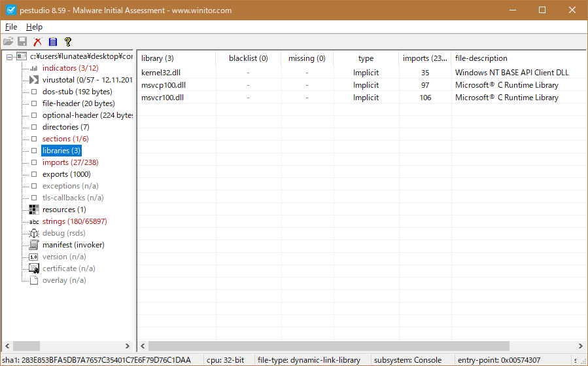
Task: Select the msvcp100.dll library row
Action: coord(164,85)
